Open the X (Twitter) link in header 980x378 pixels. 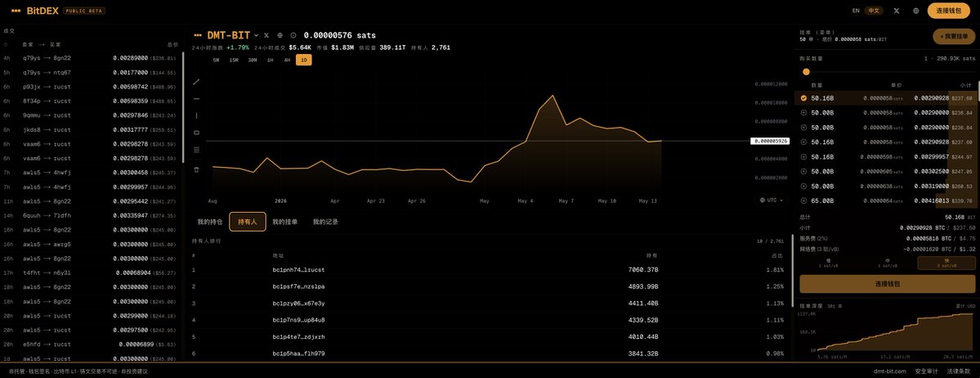897,11
